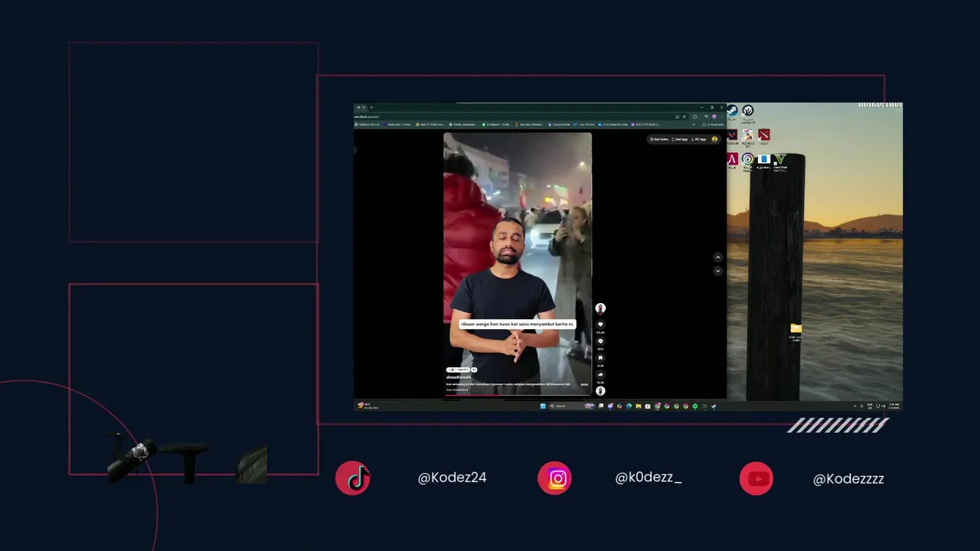Click the video progress bar

pyautogui.click(x=518, y=395)
